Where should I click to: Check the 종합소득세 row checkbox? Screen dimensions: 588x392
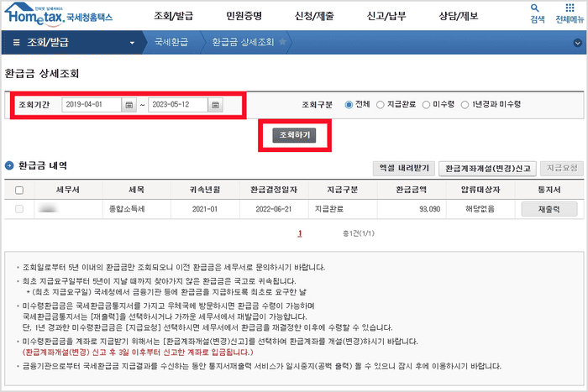pos(19,209)
